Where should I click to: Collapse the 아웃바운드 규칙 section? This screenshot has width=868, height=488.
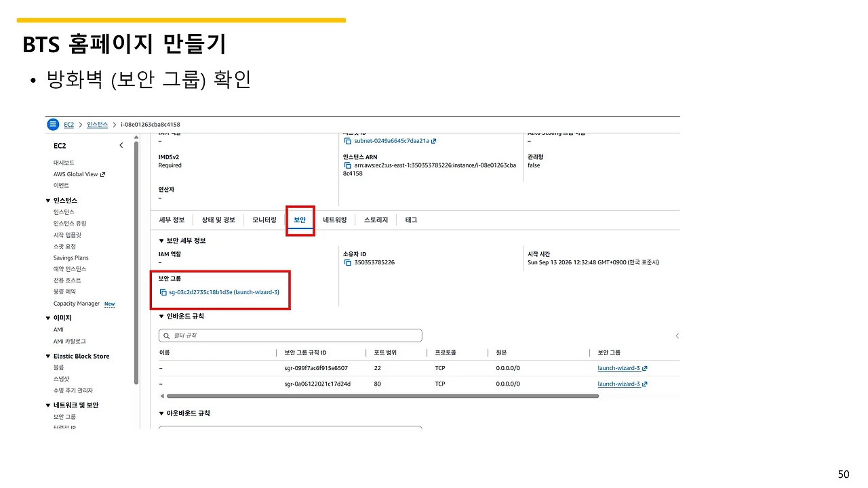pyautogui.click(x=161, y=413)
